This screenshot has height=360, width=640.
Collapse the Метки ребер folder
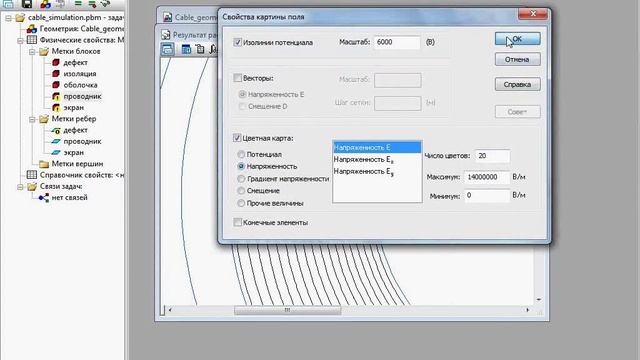pyautogui.click(x=32, y=120)
